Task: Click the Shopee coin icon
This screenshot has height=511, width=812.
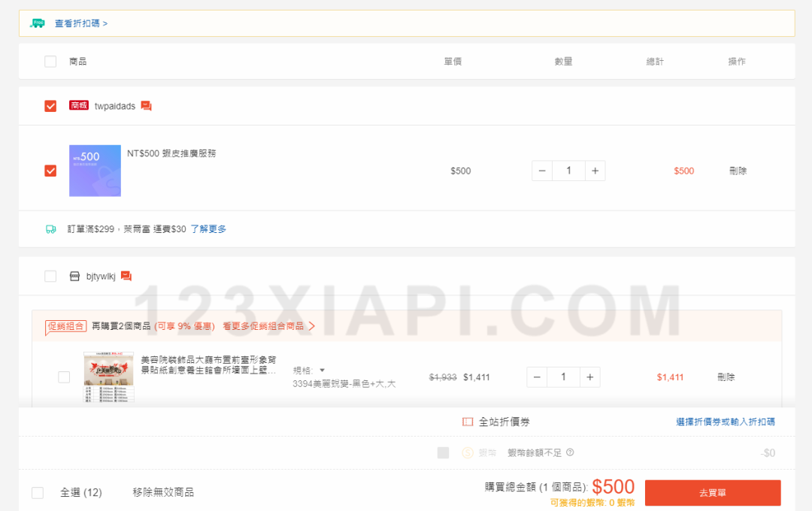Action: point(468,452)
